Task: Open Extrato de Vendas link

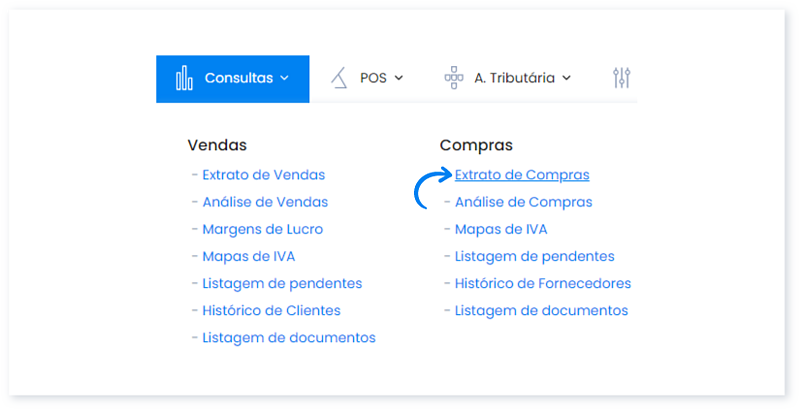Action: [x=263, y=175]
